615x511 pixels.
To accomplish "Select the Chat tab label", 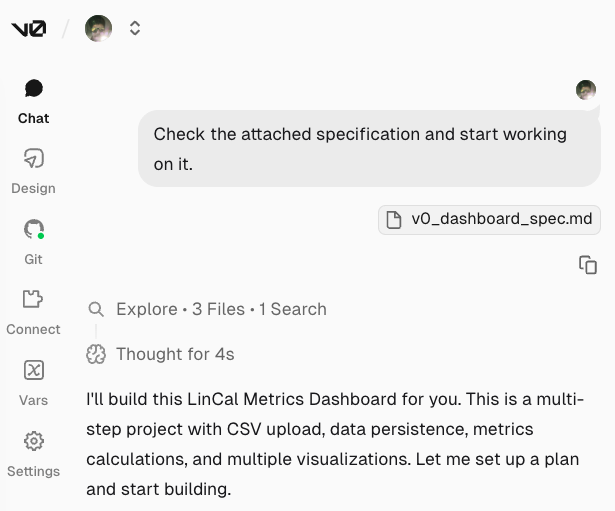I will (33, 118).
